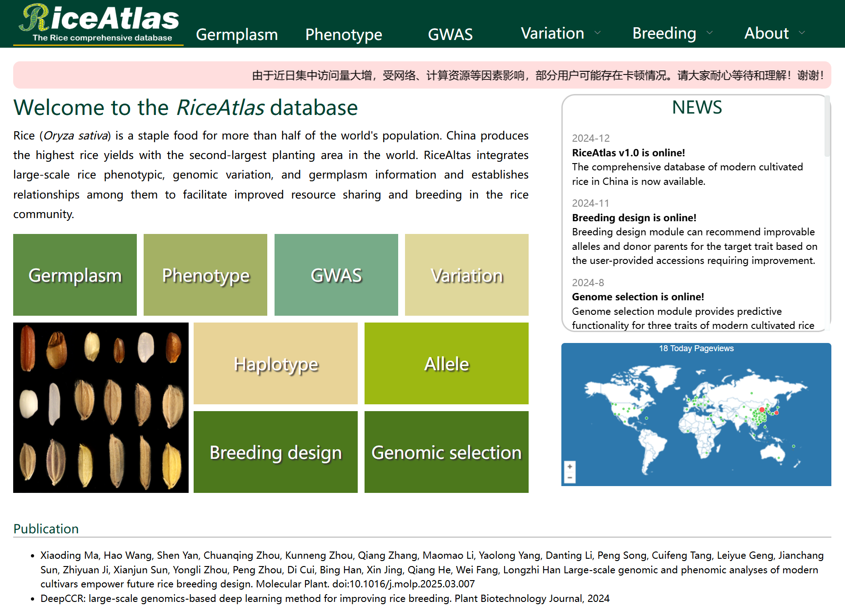Click "RiceAtlas v1.0 is online!" headline
845x616 pixels.
[628, 153]
